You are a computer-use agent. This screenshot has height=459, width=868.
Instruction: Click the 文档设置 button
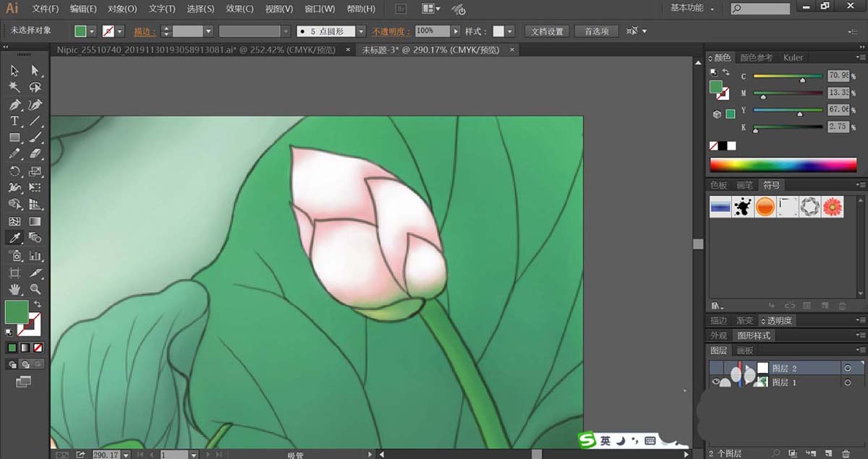pos(546,32)
